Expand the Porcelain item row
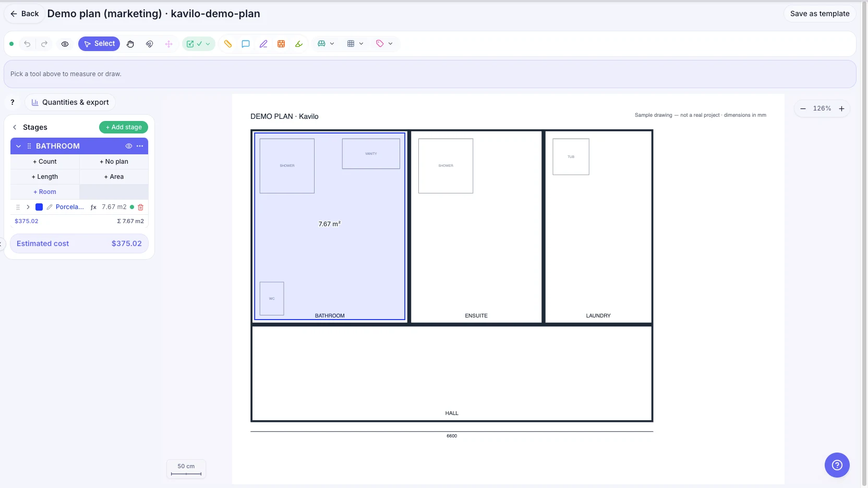Image resolution: width=868 pixels, height=488 pixels. [28, 207]
